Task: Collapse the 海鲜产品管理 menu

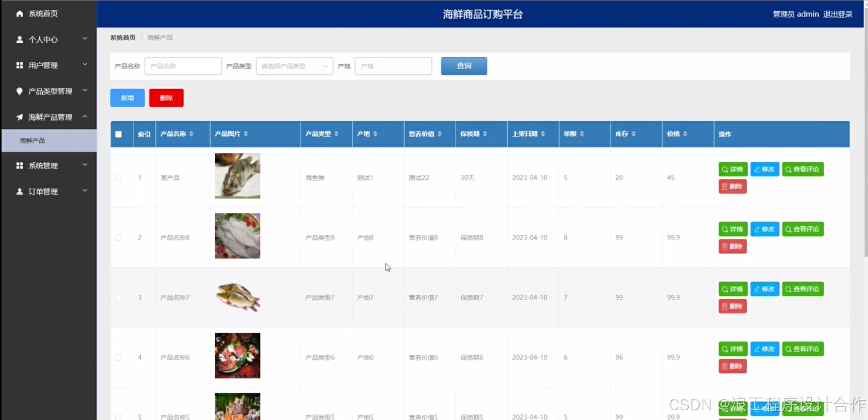Action: pyautogui.click(x=49, y=117)
